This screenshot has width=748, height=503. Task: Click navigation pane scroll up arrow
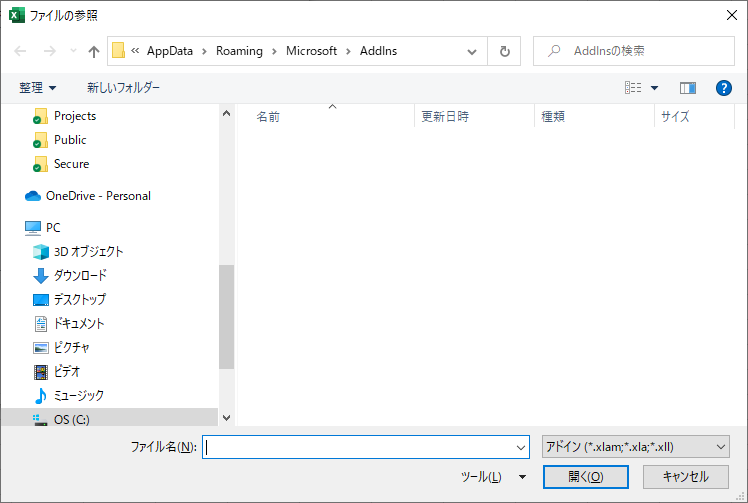(227, 114)
